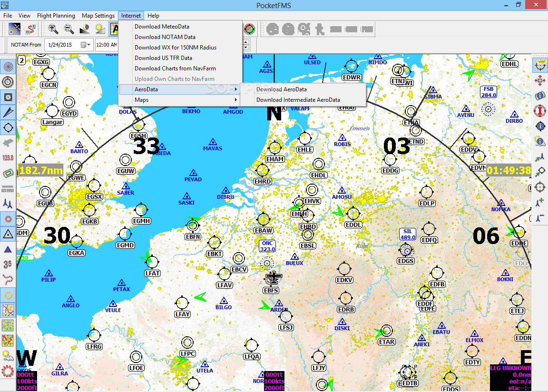This screenshot has width=548, height=392.
Task: Click the blue double-arrow waypoints icon
Action: (8, 203)
